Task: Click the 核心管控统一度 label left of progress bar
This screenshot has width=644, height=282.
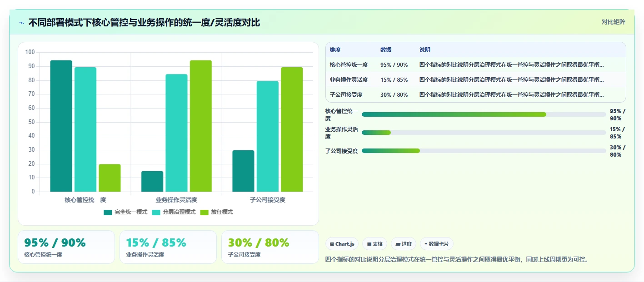Action: coord(341,114)
